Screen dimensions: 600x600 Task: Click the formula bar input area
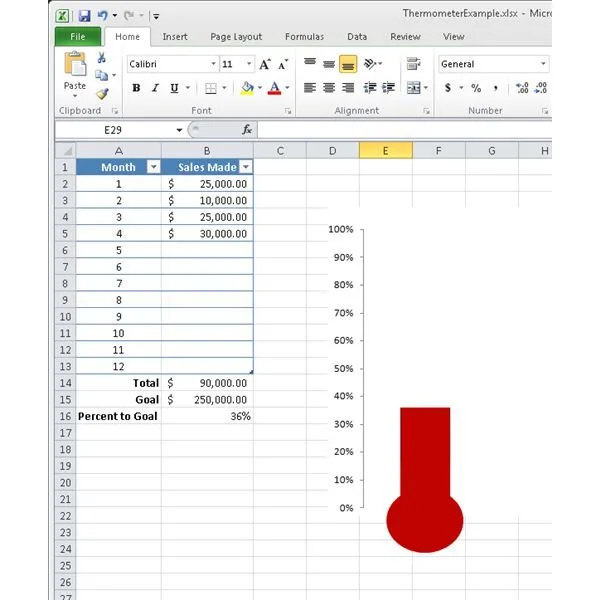404,130
